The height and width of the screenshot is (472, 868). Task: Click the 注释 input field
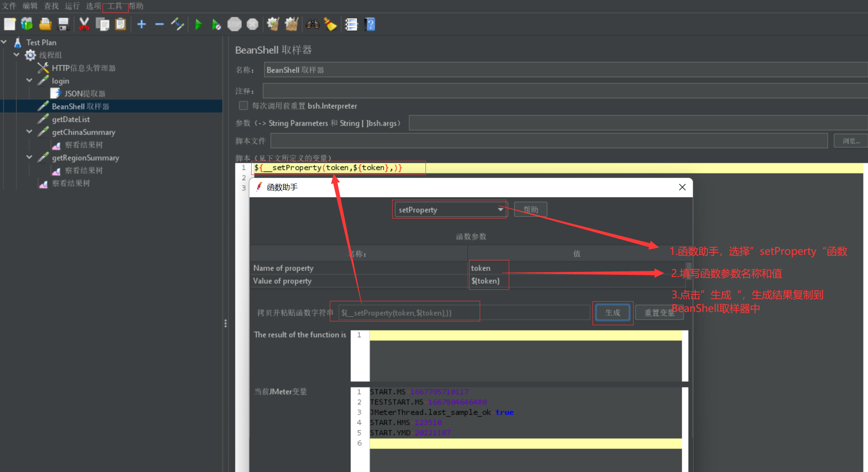565,90
